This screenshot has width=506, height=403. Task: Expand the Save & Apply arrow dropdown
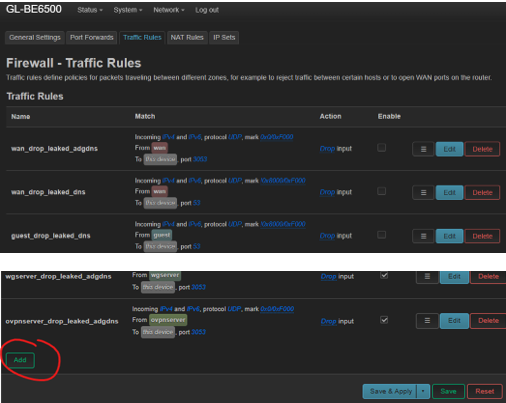(x=423, y=391)
